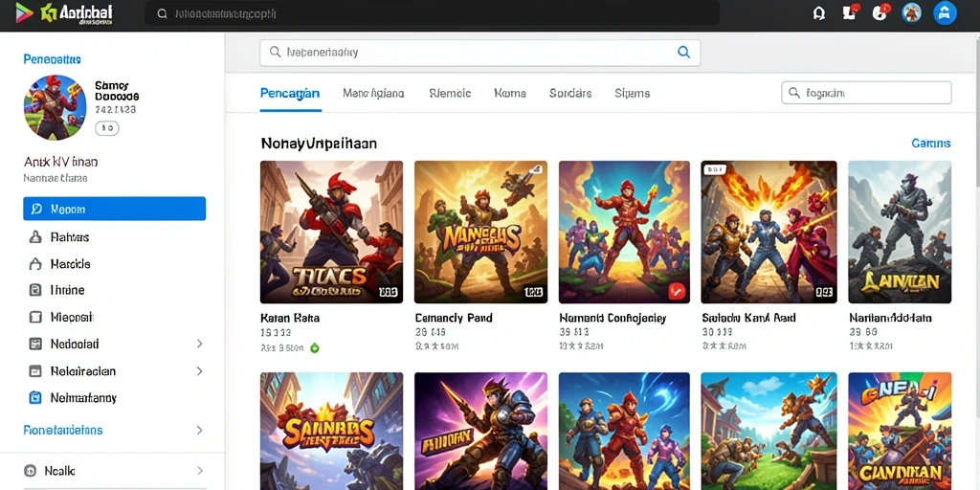Open the purple armored warrior game thumbnail

click(480, 432)
